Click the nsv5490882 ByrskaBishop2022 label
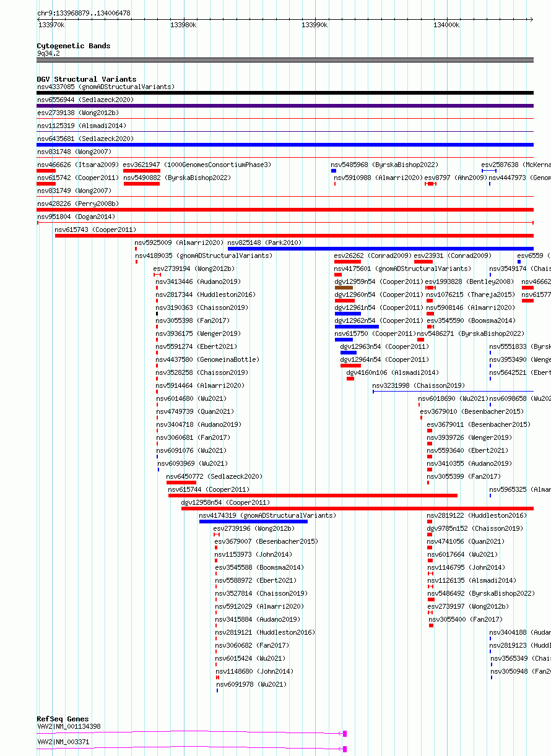 177,178
